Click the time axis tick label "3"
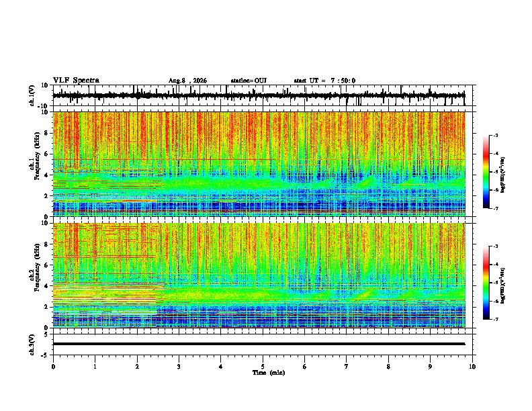The width and height of the screenshot is (532, 411). [x=179, y=367]
